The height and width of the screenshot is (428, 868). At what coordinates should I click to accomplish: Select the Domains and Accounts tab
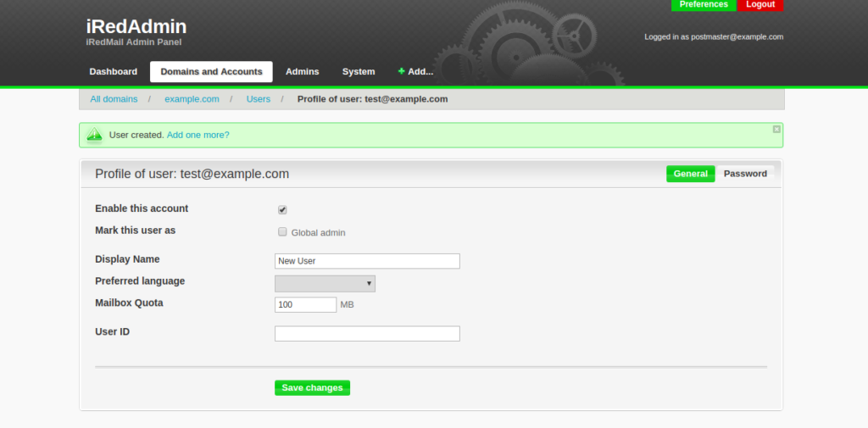(211, 72)
